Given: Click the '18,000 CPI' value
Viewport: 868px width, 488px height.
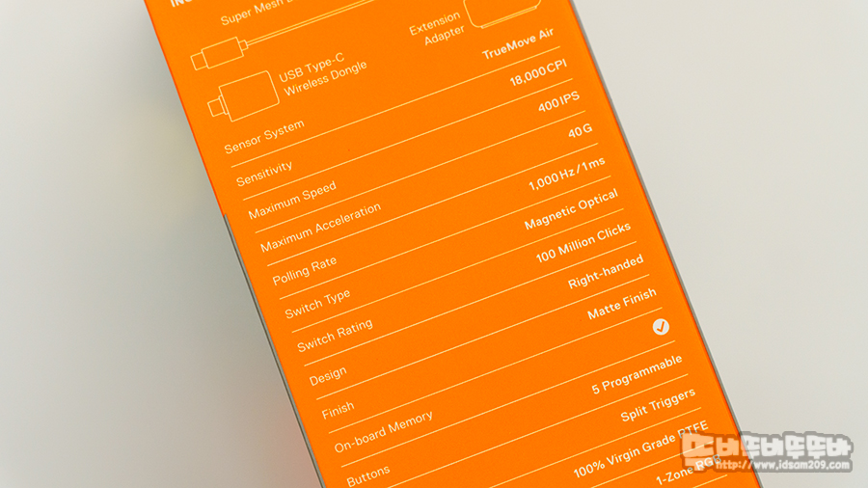Looking at the screenshot, I should [x=538, y=73].
